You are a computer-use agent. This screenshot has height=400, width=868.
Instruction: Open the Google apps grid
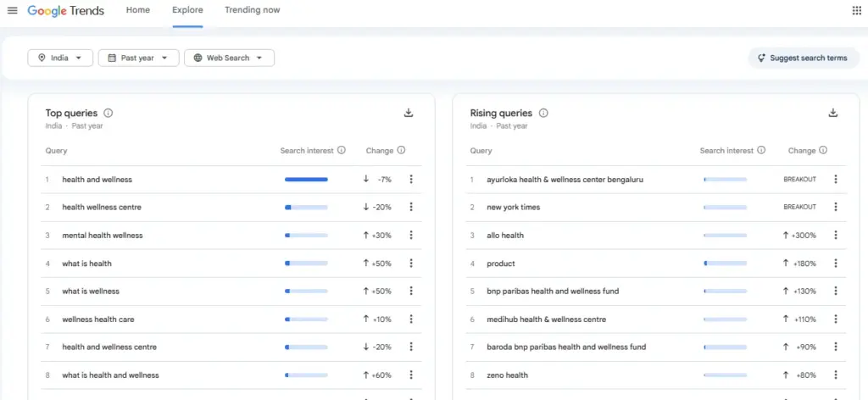[x=856, y=10]
